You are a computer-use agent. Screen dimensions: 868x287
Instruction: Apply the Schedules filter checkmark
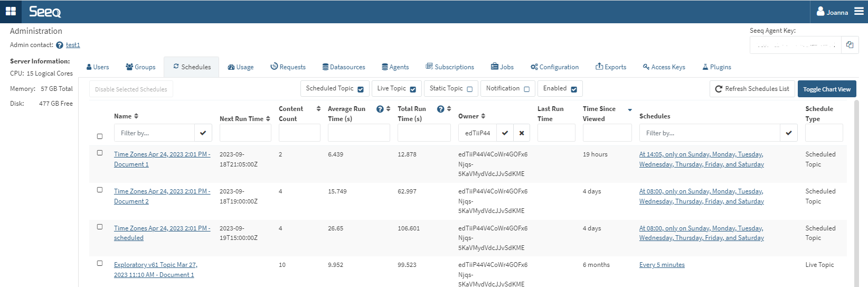click(x=788, y=133)
